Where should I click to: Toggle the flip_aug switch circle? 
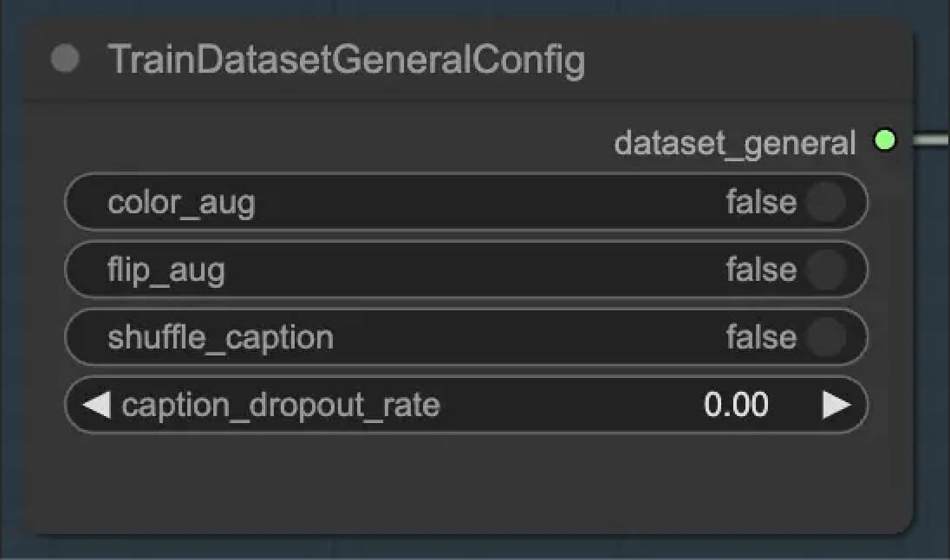pyautogui.click(x=825, y=270)
